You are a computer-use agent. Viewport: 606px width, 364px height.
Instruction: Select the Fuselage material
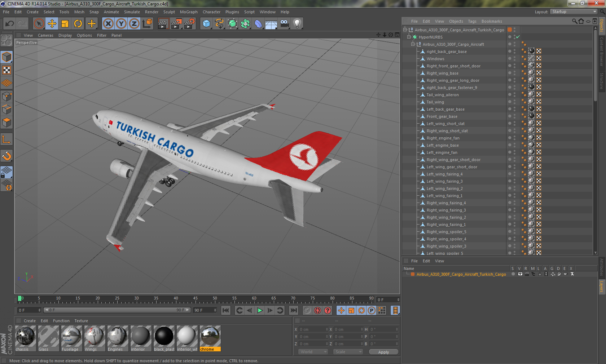[x=71, y=338]
